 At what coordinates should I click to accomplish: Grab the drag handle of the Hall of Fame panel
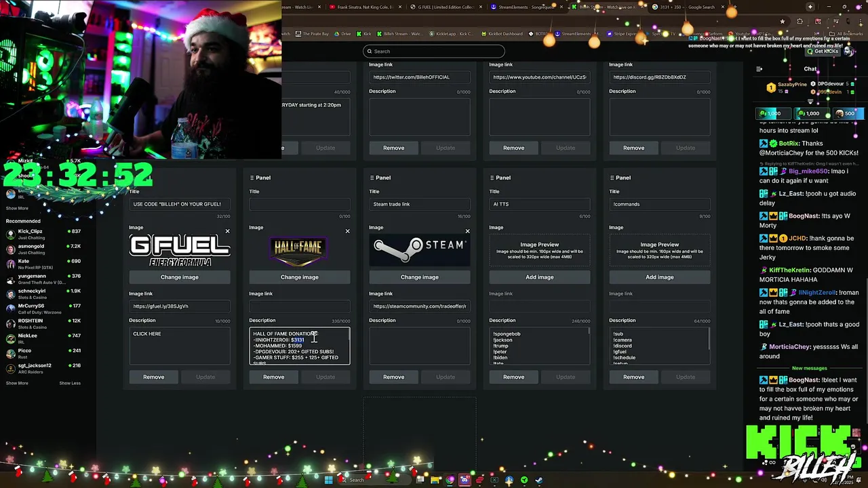252,178
